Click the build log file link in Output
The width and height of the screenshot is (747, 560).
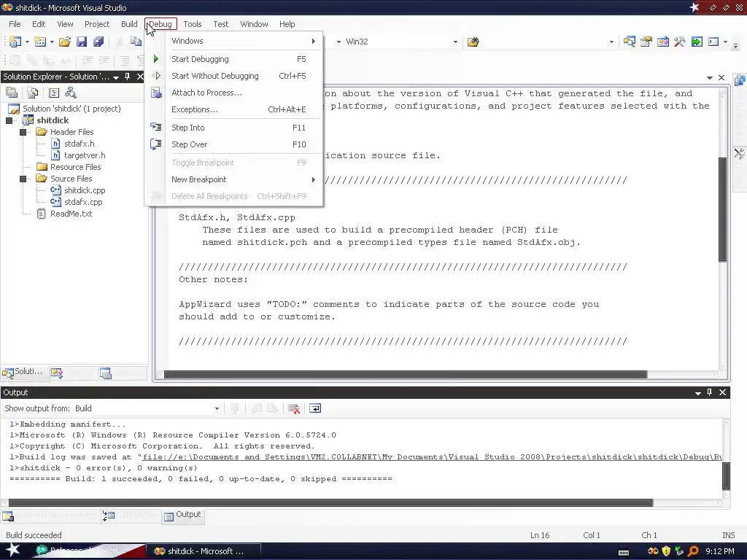tap(432, 457)
